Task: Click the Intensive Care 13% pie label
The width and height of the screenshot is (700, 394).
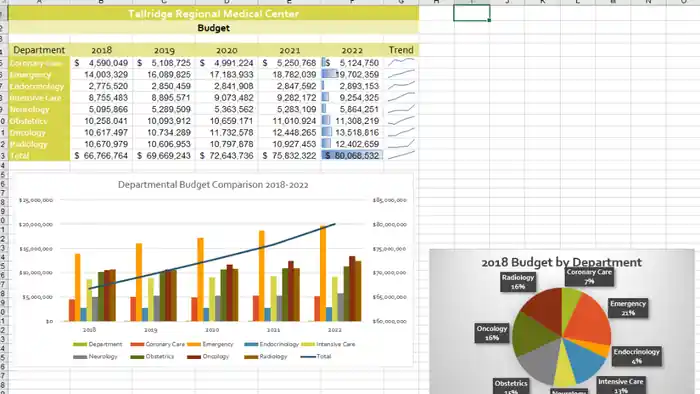Action: point(621,386)
